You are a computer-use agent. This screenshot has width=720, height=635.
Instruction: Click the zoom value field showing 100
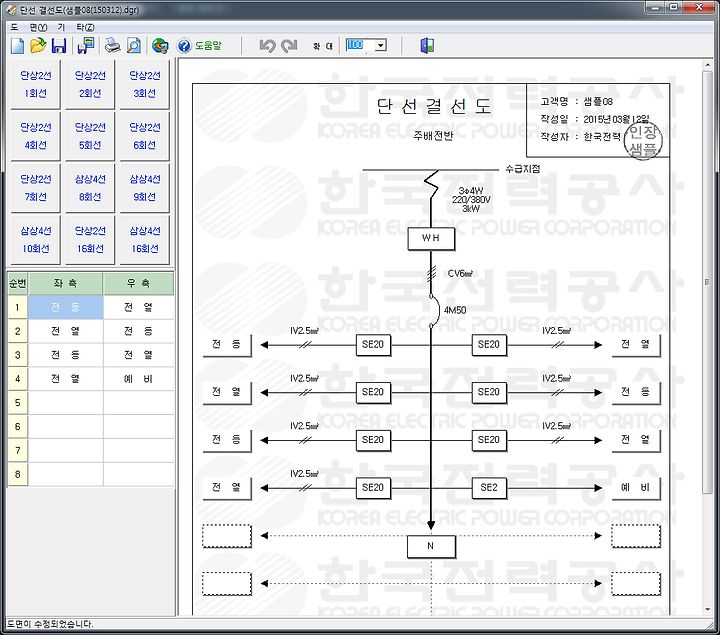pos(360,45)
